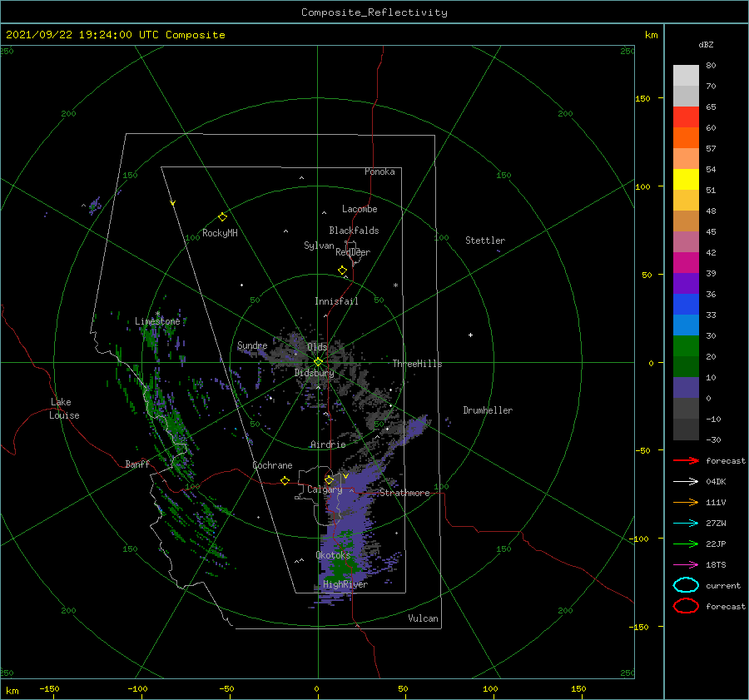
Task: Click the Sylvan label on the map
Action: 319,246
